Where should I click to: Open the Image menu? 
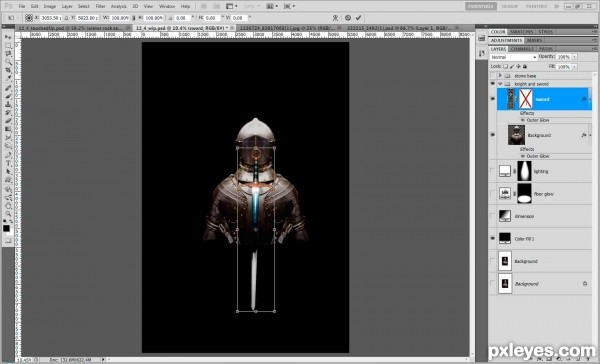pyautogui.click(x=50, y=6)
